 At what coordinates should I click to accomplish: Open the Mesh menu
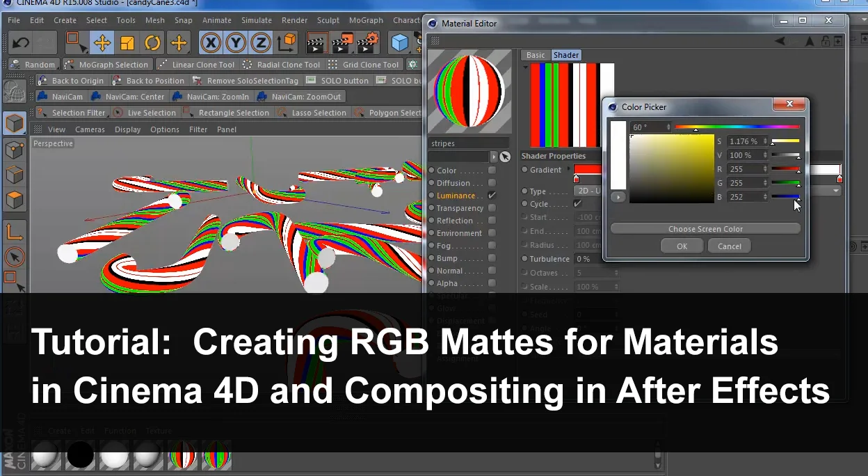(155, 20)
